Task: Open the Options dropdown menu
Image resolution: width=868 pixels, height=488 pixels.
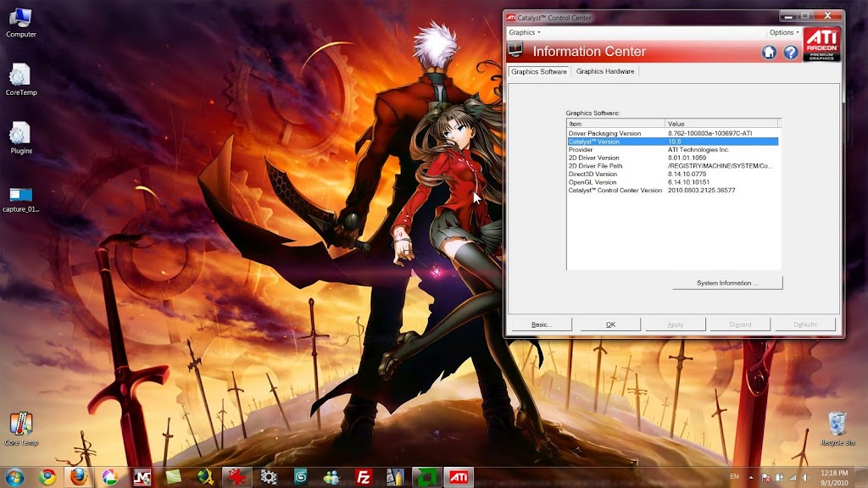Action: click(784, 33)
